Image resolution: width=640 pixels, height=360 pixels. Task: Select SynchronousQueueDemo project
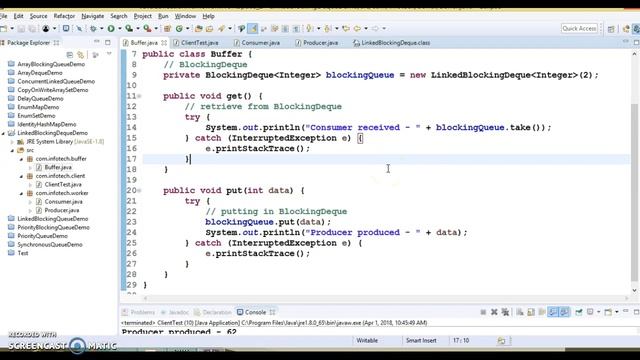(50, 244)
